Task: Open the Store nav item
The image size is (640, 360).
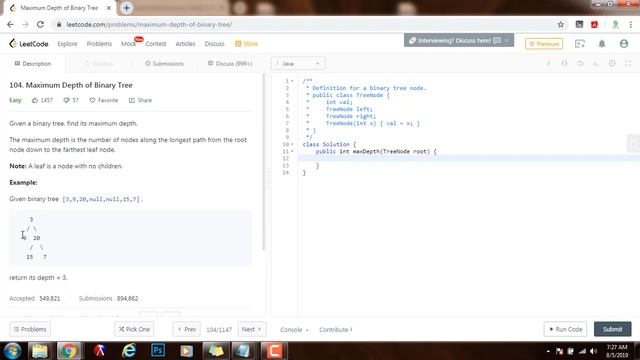Action: (247, 44)
